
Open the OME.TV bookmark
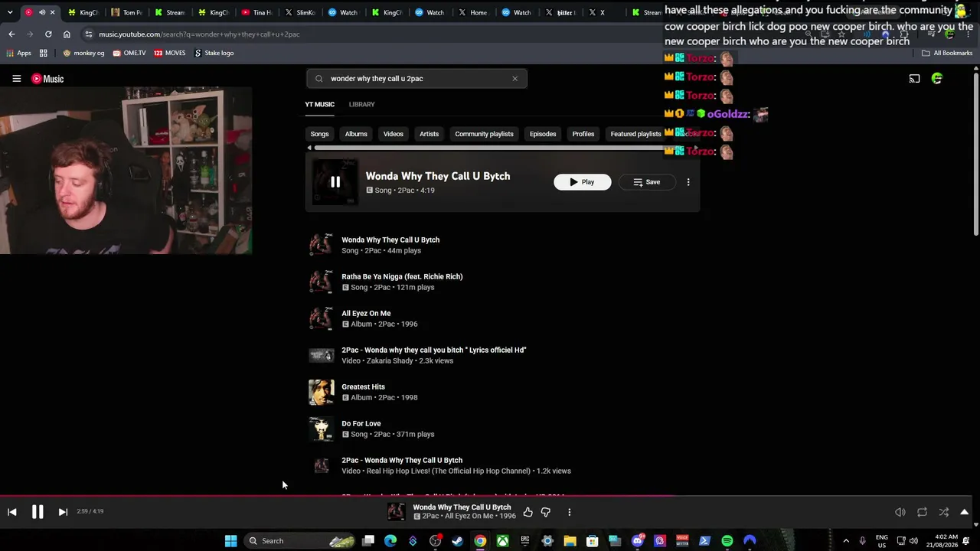pos(129,53)
